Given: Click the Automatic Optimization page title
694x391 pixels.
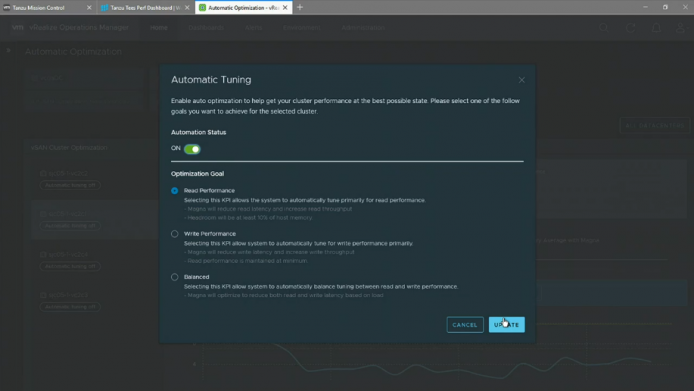Looking at the screenshot, I should (x=73, y=52).
